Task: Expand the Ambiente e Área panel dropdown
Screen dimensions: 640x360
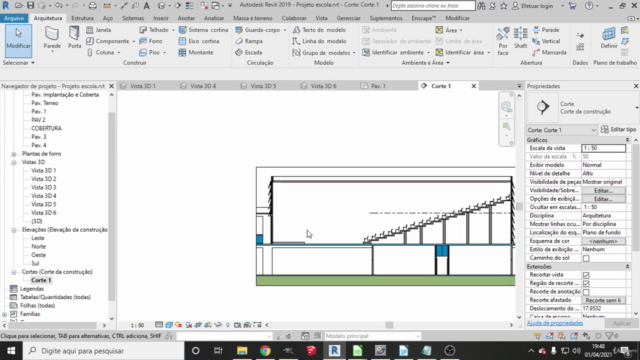Action: [x=425, y=63]
